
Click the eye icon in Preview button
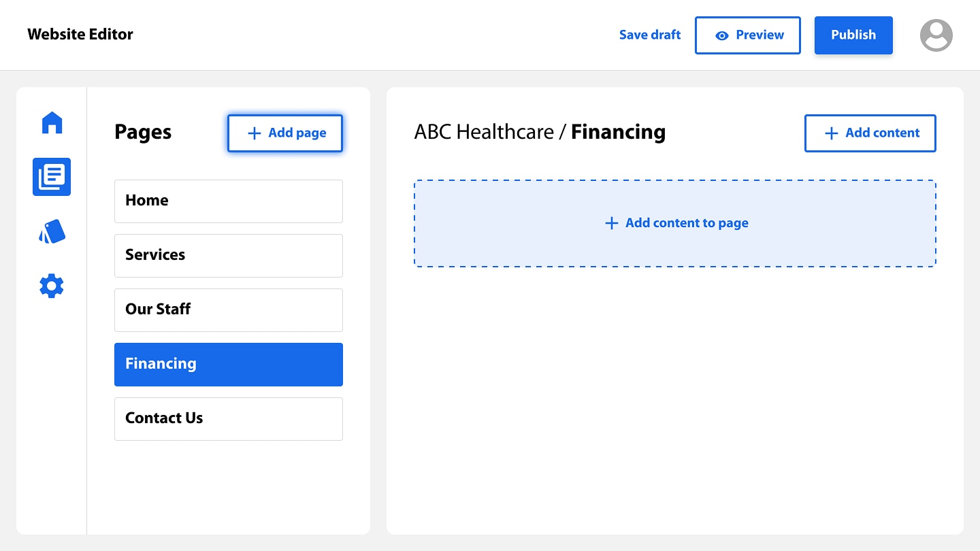click(722, 36)
